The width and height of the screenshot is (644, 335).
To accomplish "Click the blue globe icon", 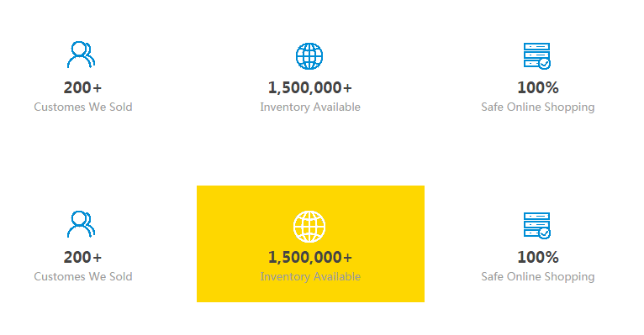I will [309, 56].
